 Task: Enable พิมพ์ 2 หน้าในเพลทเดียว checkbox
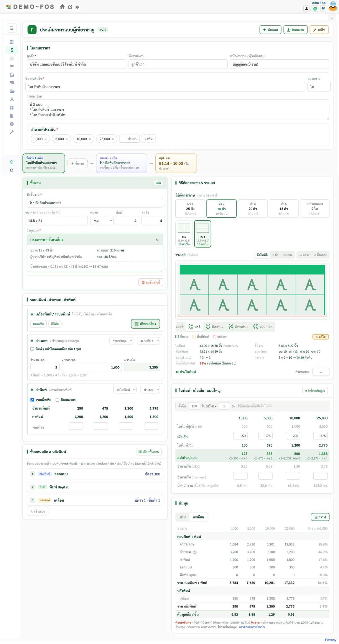32,349
